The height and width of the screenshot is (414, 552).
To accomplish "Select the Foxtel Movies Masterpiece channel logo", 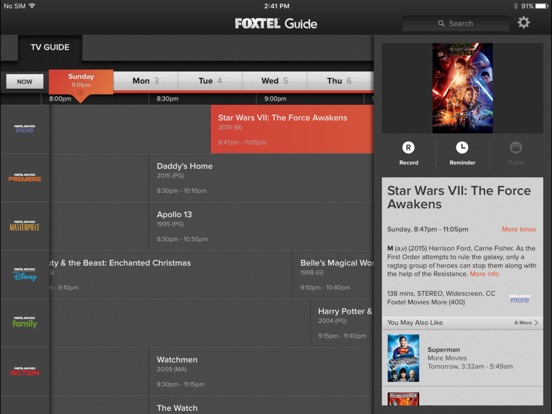I will [x=24, y=226].
